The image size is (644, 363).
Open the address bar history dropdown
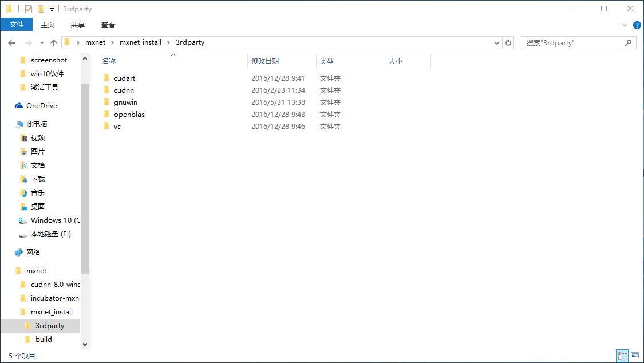point(497,42)
